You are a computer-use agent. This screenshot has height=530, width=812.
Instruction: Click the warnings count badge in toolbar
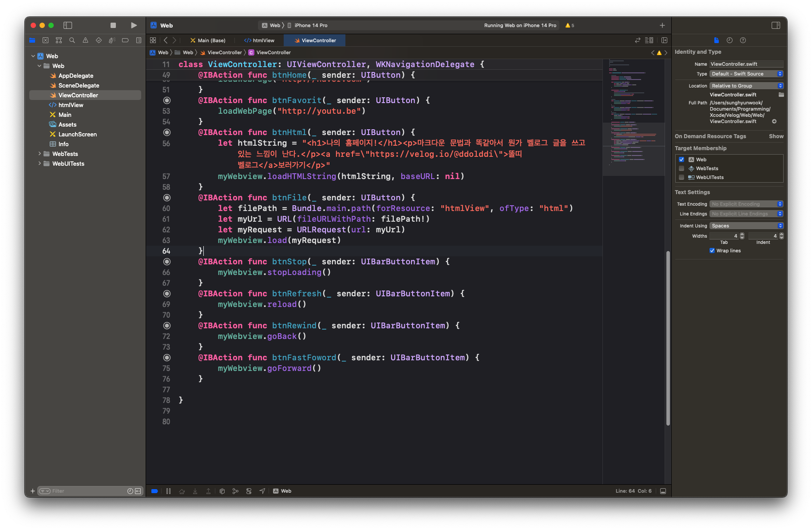point(570,25)
